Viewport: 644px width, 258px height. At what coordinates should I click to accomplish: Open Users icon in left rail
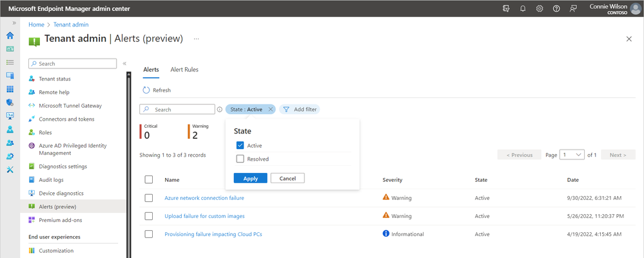click(x=10, y=130)
